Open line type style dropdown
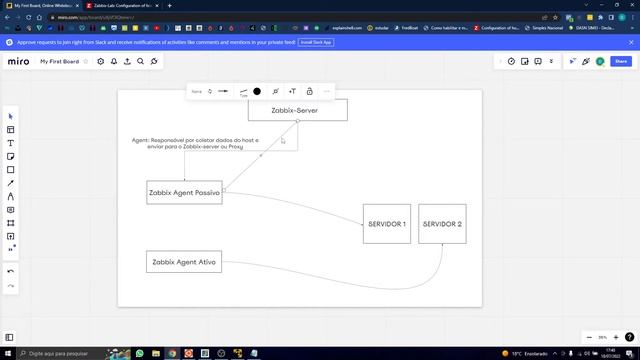Screen dimensions: 640x360 [244, 92]
